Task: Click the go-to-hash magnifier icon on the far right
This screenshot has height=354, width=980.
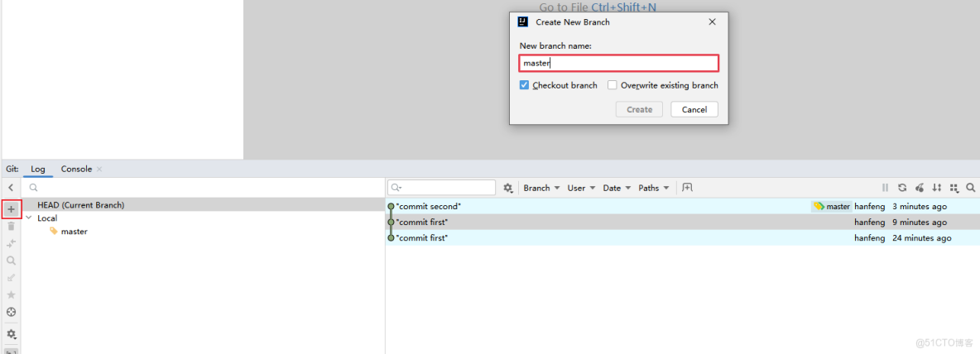Action: click(x=971, y=187)
